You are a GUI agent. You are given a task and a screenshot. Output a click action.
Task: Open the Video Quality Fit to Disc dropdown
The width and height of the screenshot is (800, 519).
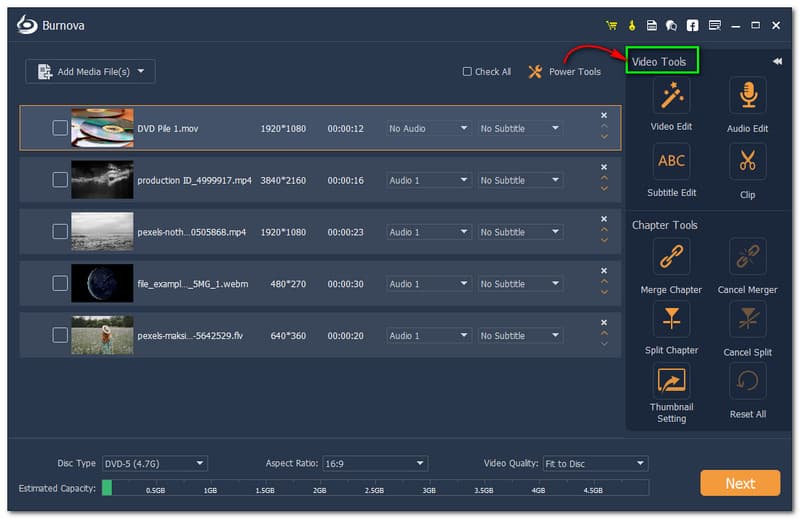pos(595,464)
